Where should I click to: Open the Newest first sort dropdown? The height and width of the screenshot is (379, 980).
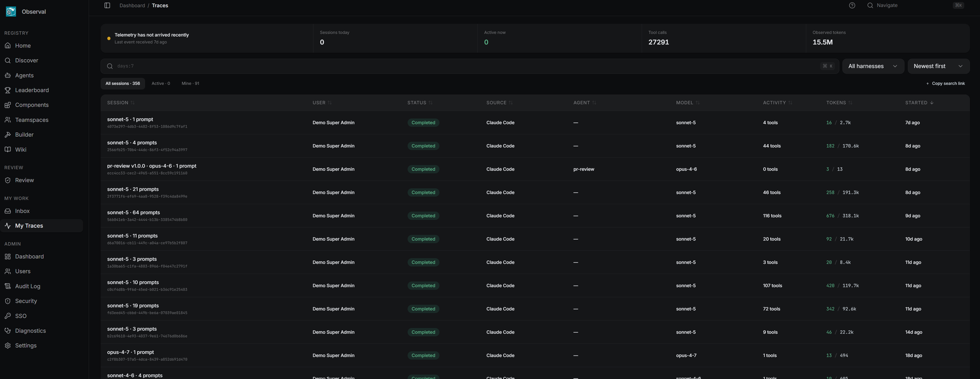coord(938,66)
